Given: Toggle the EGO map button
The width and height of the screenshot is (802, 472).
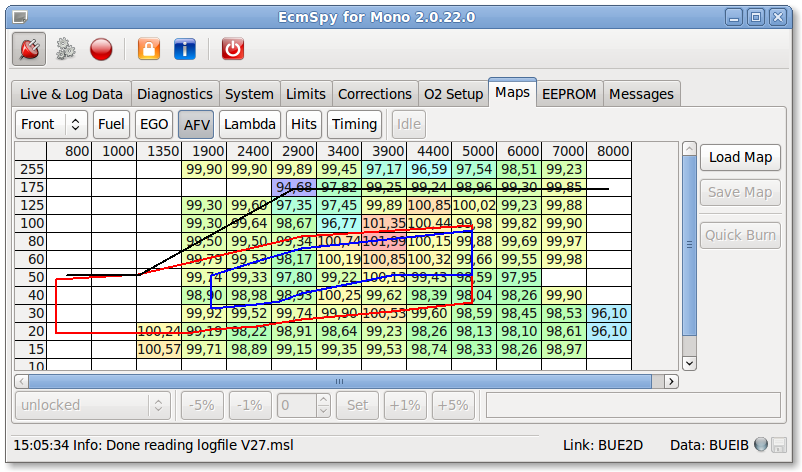Looking at the screenshot, I should (x=154, y=124).
